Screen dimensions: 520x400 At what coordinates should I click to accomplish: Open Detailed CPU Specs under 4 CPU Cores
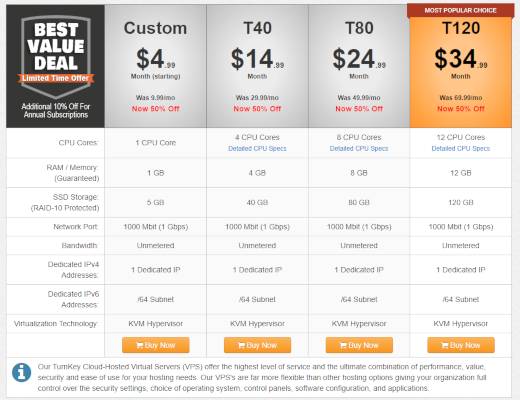[257, 149]
